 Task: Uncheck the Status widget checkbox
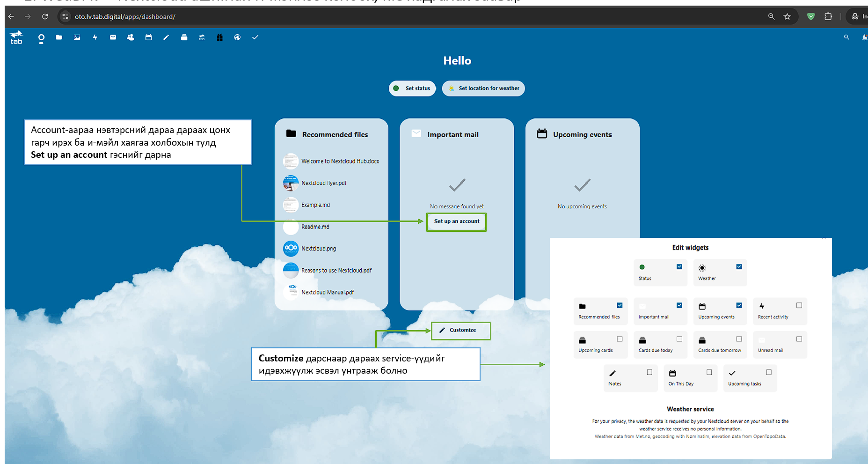679,267
